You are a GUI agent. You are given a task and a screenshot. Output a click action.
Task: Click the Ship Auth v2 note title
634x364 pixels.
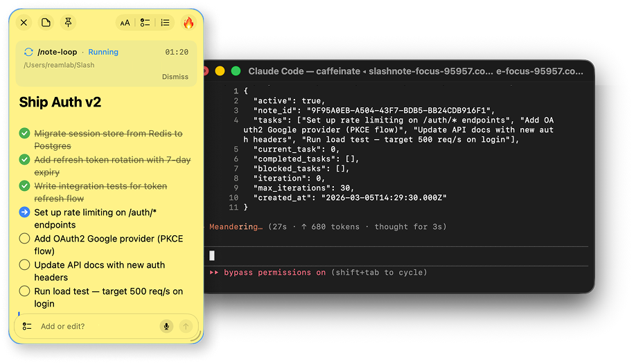(x=60, y=102)
